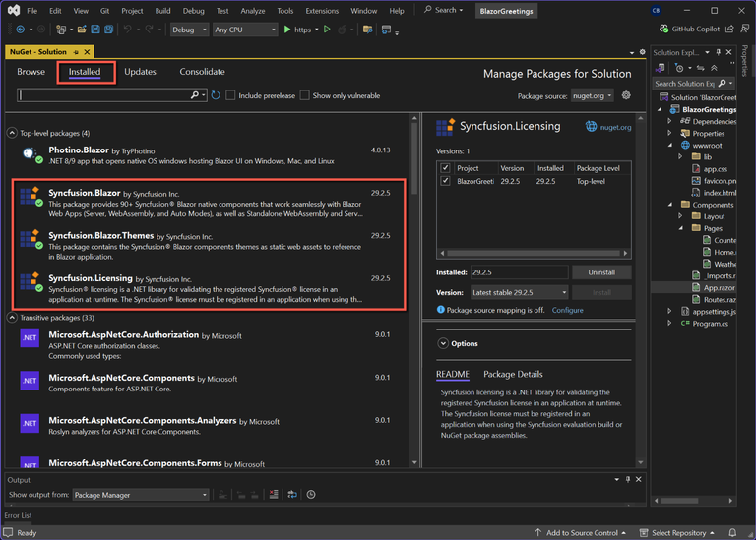756x540 pixels.
Task: Open the Package Details tab
Action: 512,374
